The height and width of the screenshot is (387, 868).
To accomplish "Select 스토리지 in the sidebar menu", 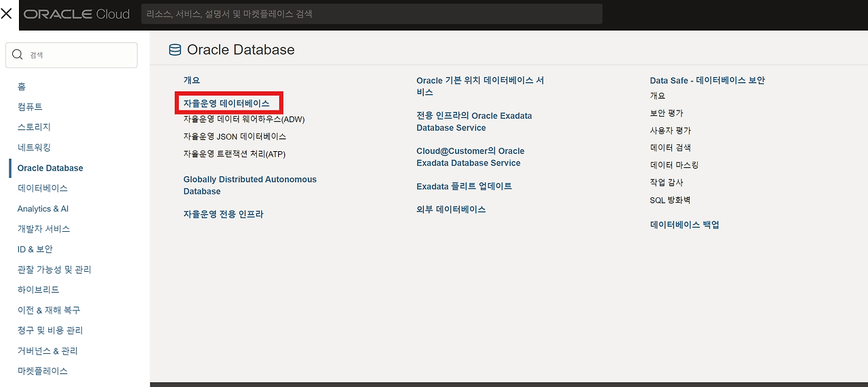I will (x=34, y=127).
